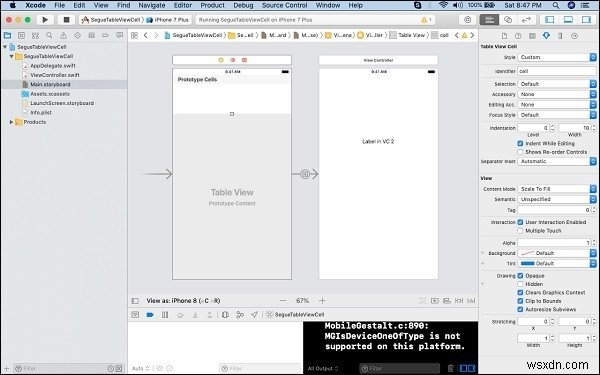This screenshot has width=600, height=375.
Task: Open the Style dropdown set to Custom
Action: [557, 57]
